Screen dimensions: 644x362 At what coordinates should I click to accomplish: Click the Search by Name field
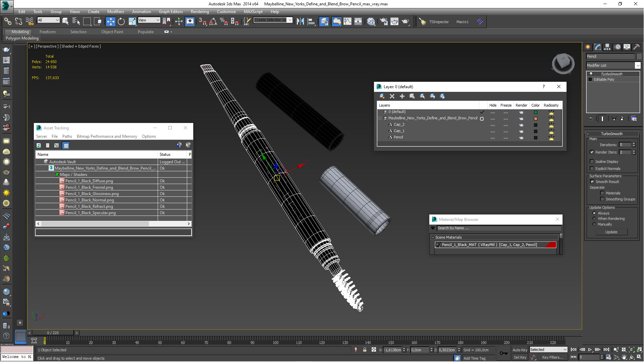point(498,228)
